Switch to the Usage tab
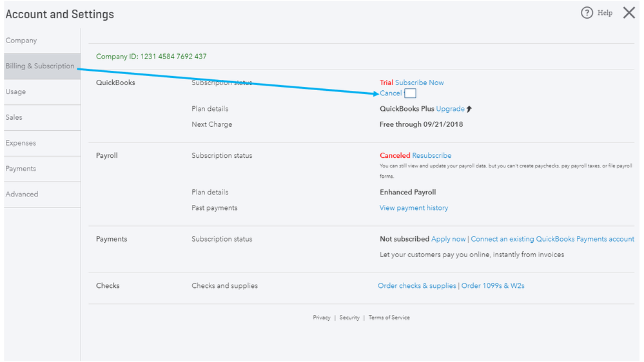The image size is (644, 362). point(16,92)
